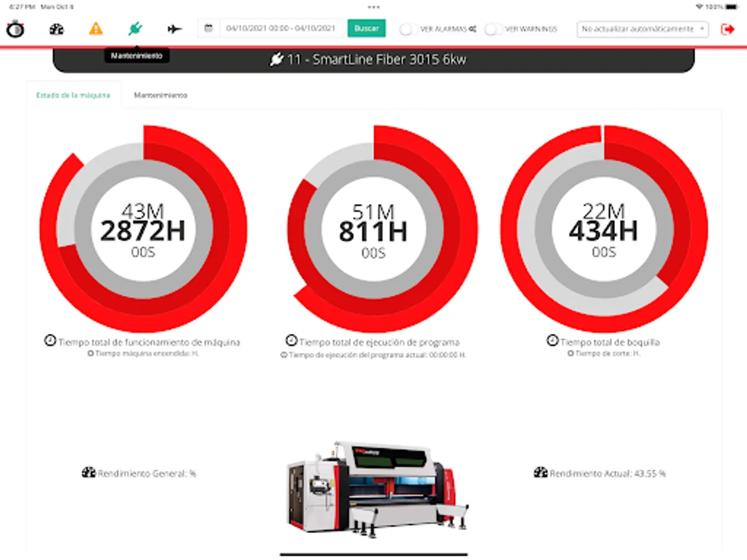Image resolution: width=747 pixels, height=560 pixels.
Task: Click the battery indicator in status bar
Action: coord(733,7)
